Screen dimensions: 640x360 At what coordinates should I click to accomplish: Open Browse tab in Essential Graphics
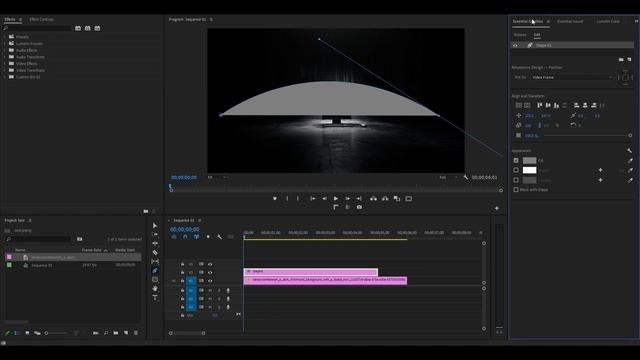(520, 35)
